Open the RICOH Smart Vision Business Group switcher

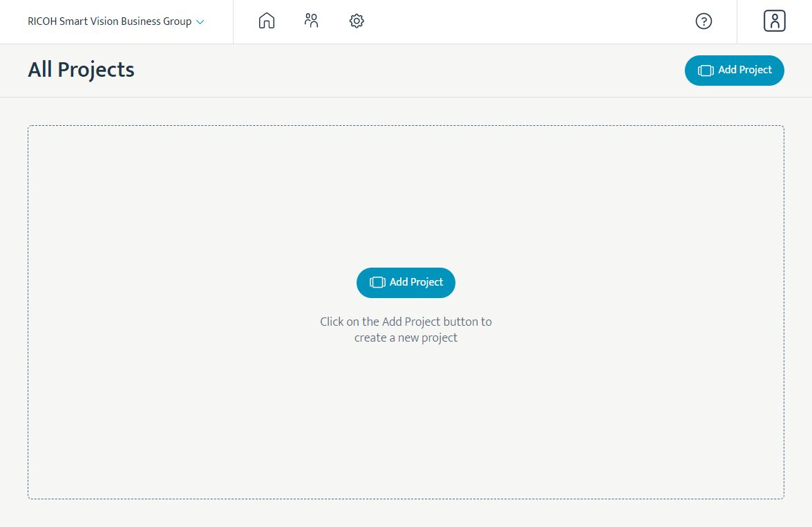[x=115, y=21]
